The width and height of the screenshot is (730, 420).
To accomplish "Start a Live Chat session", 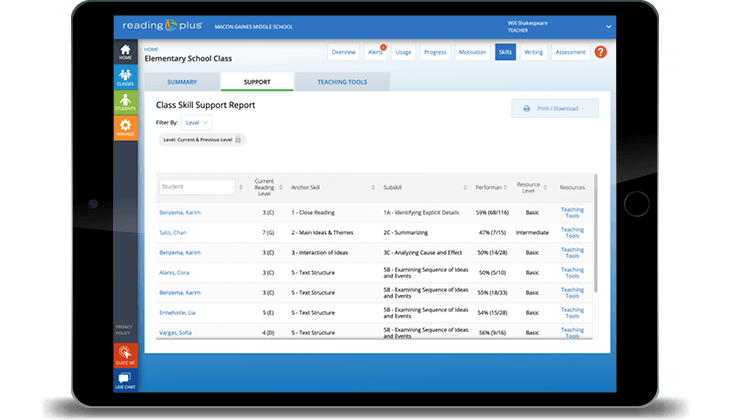I will 125,380.
